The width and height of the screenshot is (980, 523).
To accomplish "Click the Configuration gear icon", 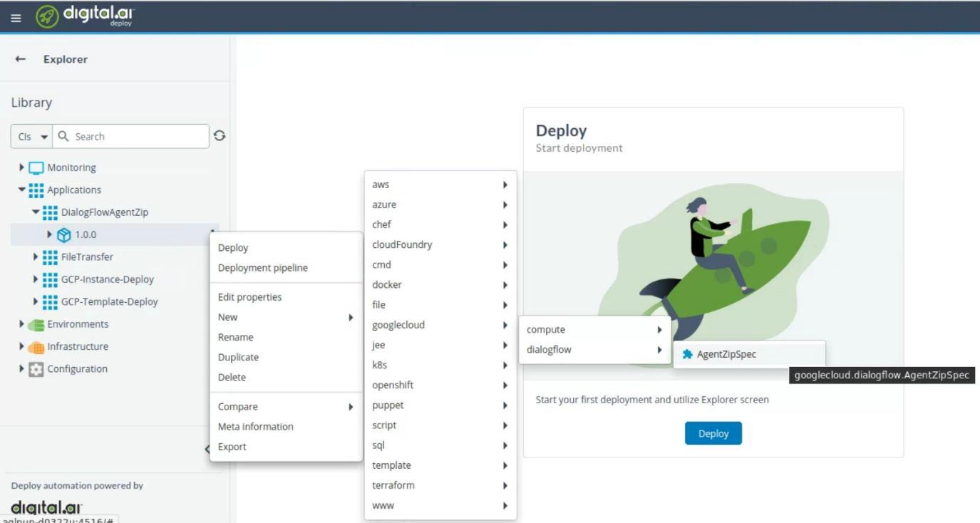I will (x=36, y=369).
